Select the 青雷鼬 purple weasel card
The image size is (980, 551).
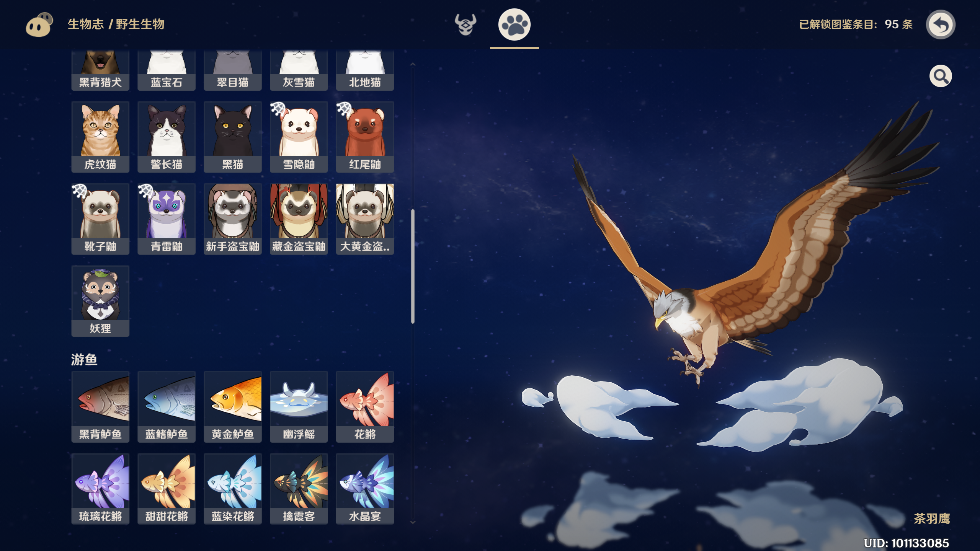pyautogui.click(x=167, y=219)
